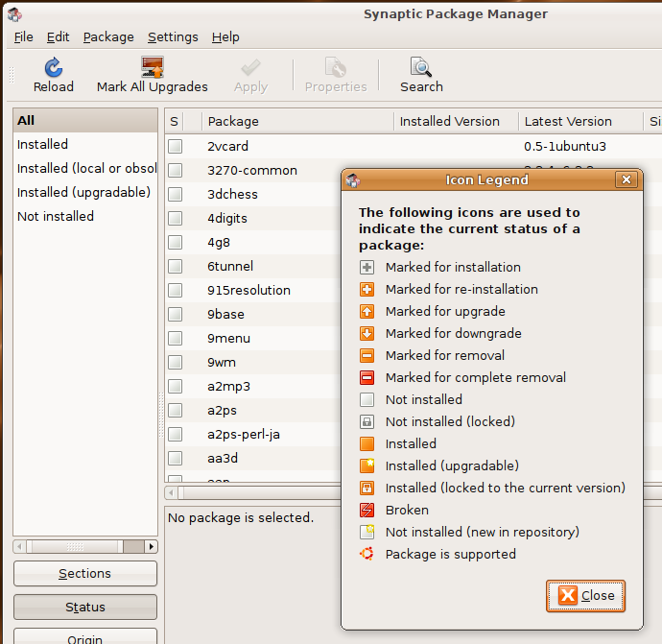The width and height of the screenshot is (662, 644).
Task: Click left arrow of package list scrollbar
Action: (172, 492)
